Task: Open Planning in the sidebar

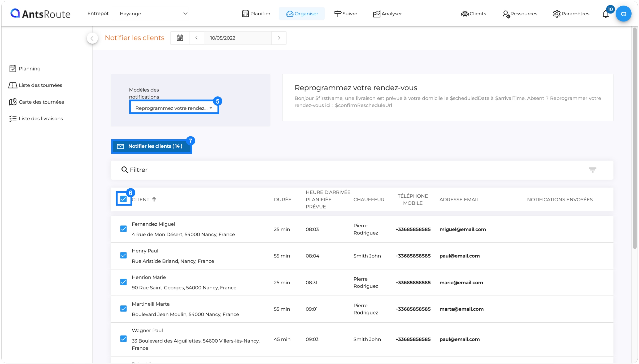Action: 25,69
